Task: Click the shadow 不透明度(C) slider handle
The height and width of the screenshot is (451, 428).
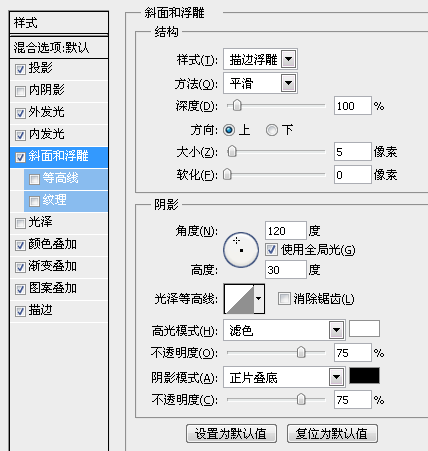Action: [301, 399]
